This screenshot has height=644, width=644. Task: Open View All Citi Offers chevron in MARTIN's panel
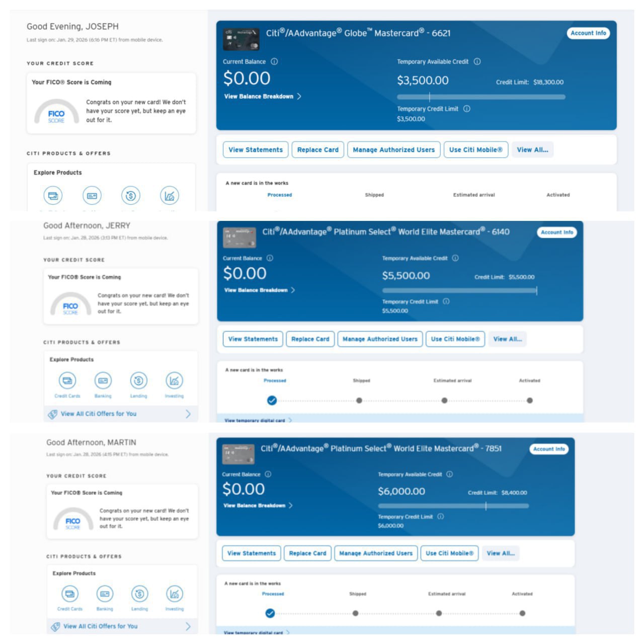click(188, 626)
